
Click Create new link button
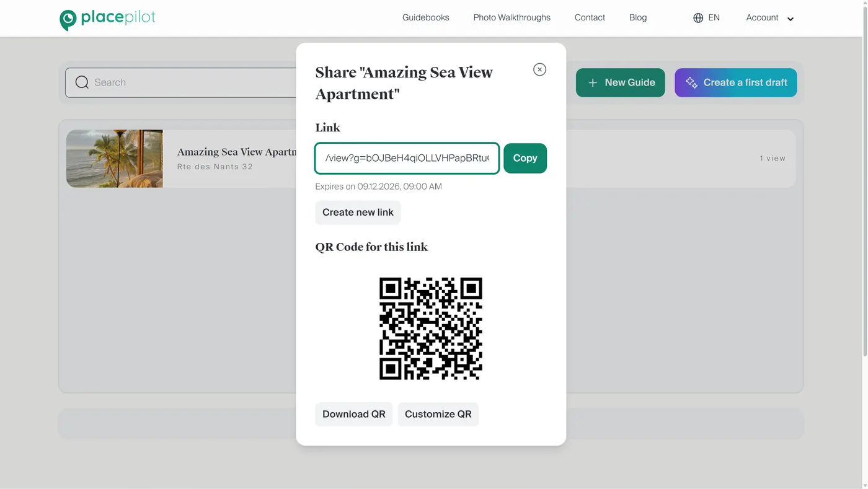[x=358, y=212]
